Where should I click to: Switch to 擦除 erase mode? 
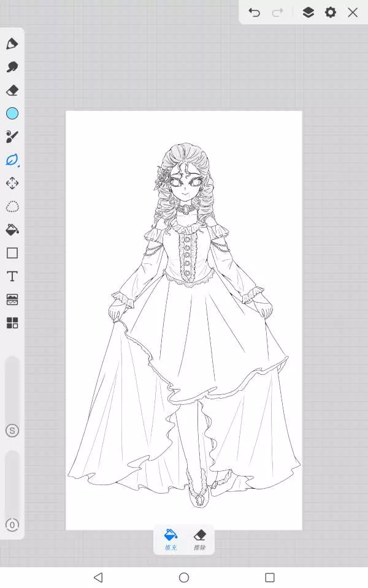[199, 539]
